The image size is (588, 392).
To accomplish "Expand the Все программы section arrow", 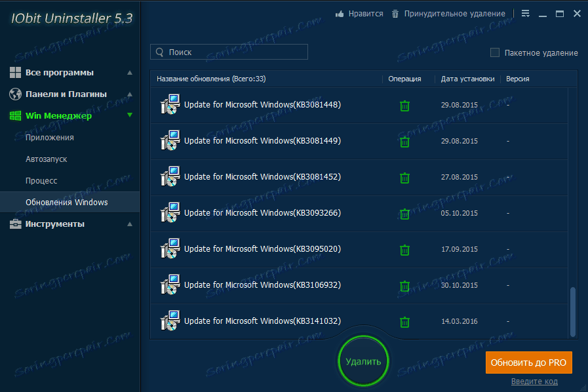I will 130,72.
